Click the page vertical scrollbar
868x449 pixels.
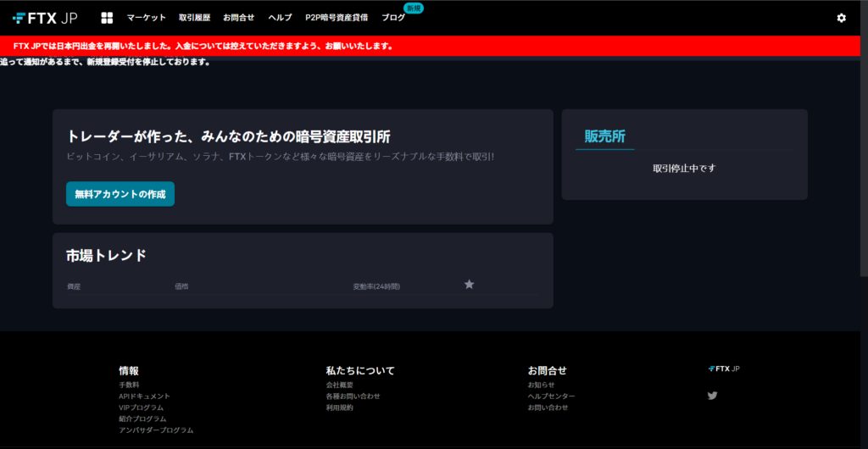click(864, 138)
